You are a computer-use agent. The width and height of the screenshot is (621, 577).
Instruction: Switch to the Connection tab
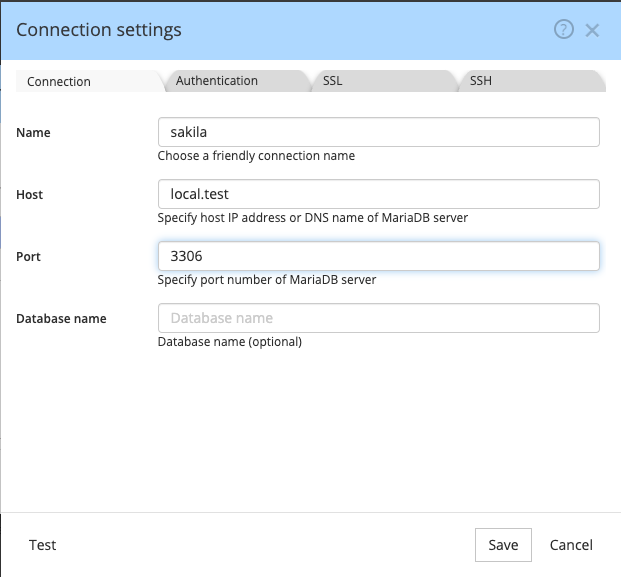(x=90, y=81)
